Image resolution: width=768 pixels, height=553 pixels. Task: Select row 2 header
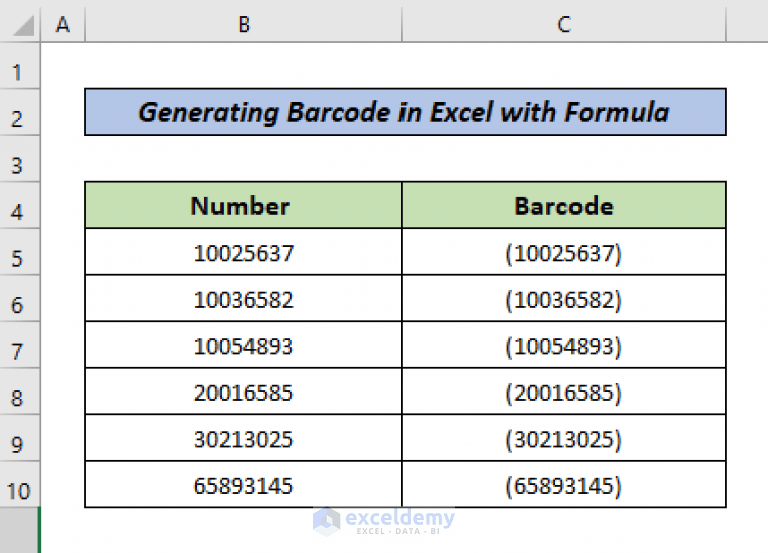(x=20, y=112)
